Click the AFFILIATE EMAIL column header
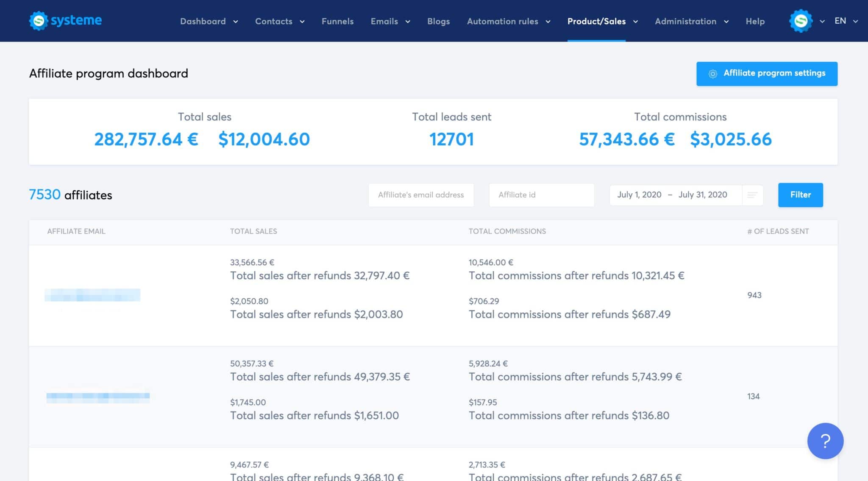The height and width of the screenshot is (481, 868). tap(76, 231)
